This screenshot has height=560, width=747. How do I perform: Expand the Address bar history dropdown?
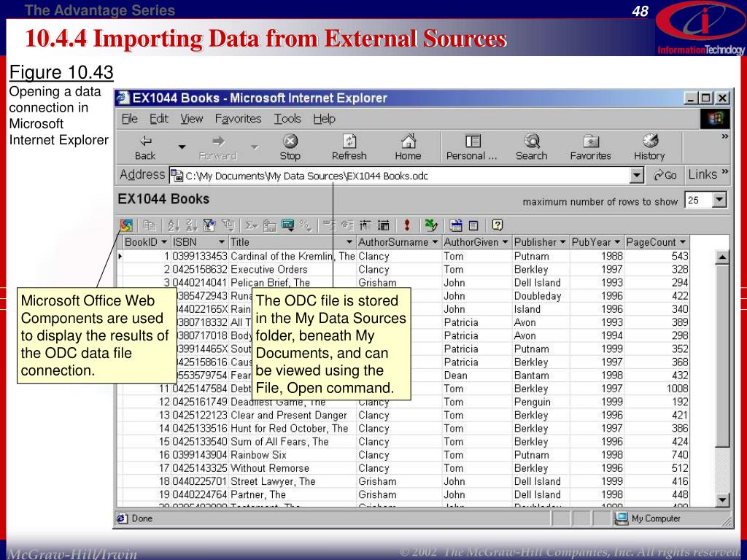coord(637,176)
